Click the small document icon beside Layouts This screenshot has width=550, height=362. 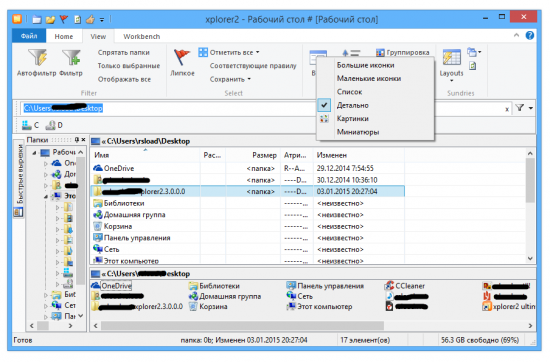[472, 66]
